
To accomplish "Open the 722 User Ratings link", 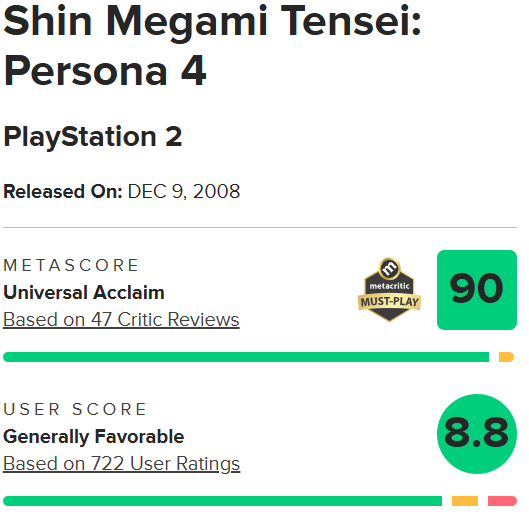I will point(121,464).
